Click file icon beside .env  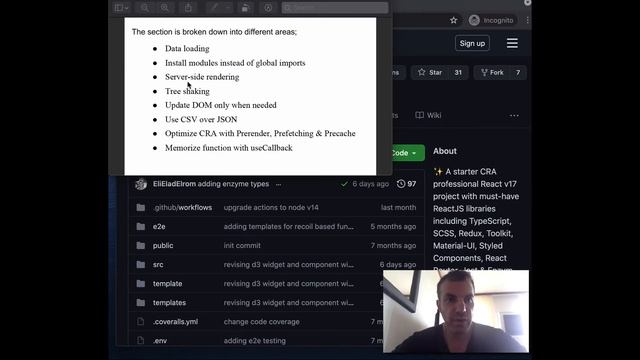(x=141, y=340)
